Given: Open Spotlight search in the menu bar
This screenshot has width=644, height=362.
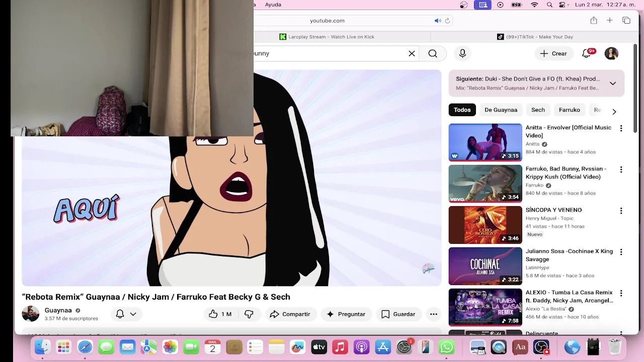Looking at the screenshot, I should pos(549,5).
